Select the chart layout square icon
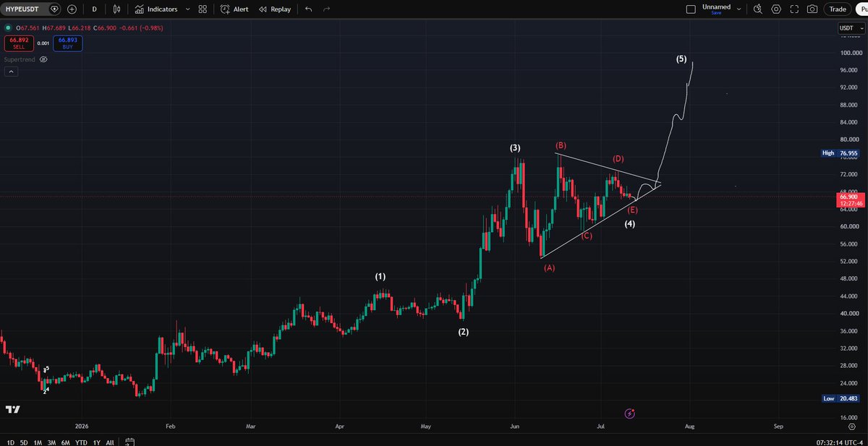Screen dimensions: 868x446 691,9
